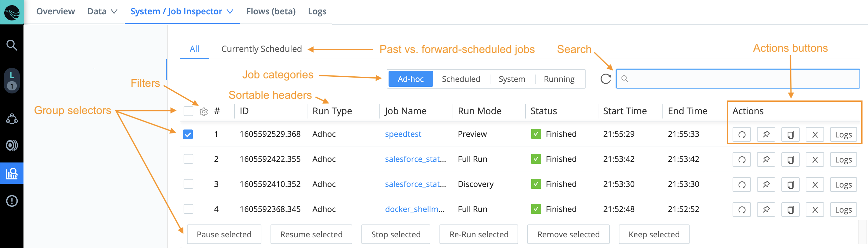Image resolution: width=868 pixels, height=248 pixels.
Task: Expand the Data dropdown menu
Action: click(102, 12)
